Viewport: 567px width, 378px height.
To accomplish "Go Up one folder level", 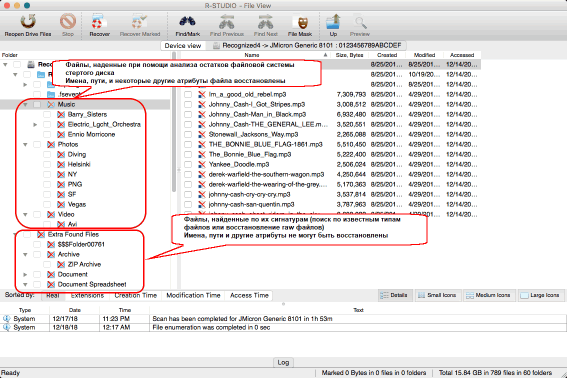I will [333, 22].
